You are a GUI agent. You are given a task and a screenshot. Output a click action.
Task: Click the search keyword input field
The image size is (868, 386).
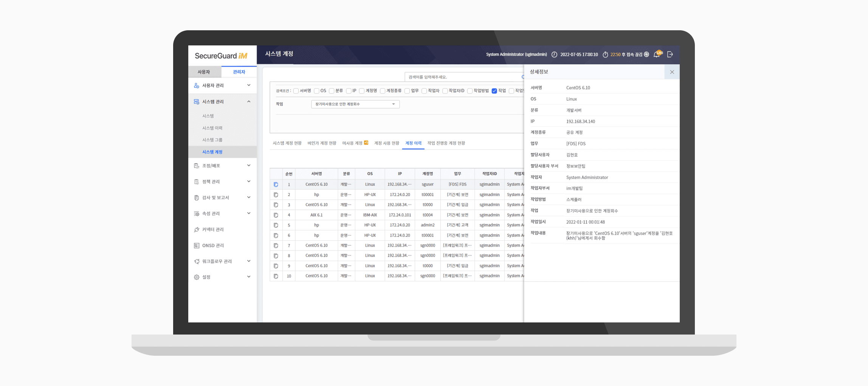click(464, 77)
